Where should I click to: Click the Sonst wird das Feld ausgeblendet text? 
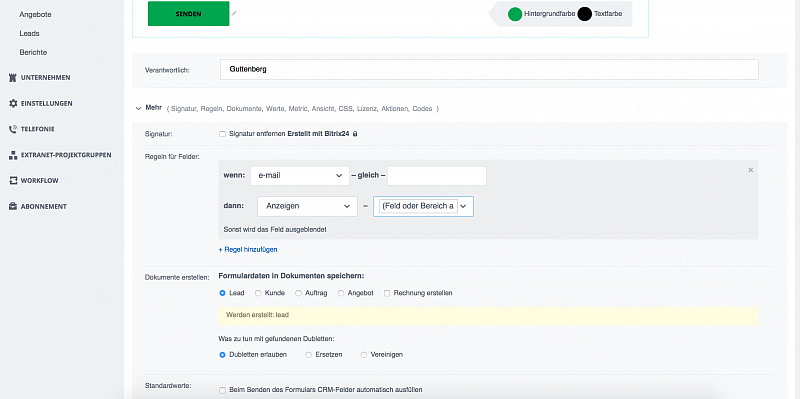click(275, 230)
